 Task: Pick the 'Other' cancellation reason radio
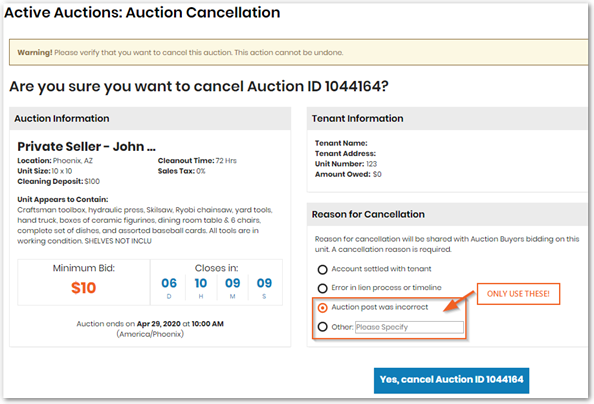pos(322,327)
